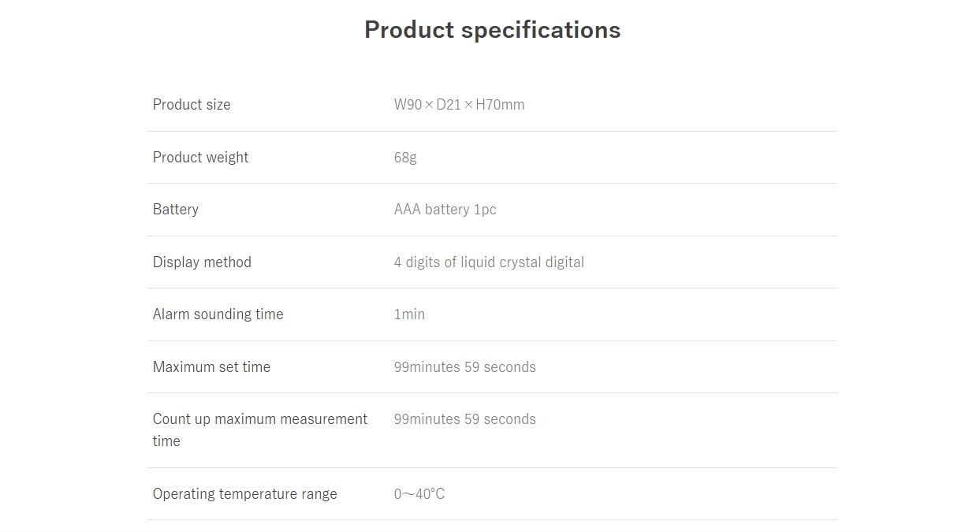Click the W90 width dimension value
980x532 pixels.
[x=408, y=105]
